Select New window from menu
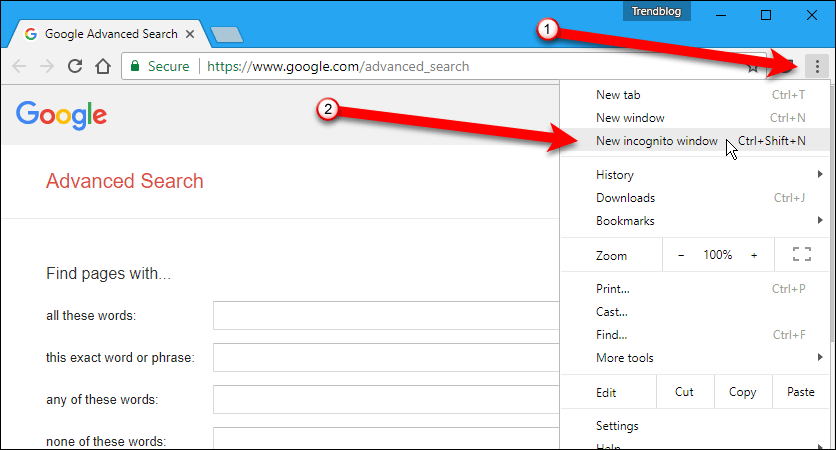The image size is (836, 450). (x=695, y=118)
